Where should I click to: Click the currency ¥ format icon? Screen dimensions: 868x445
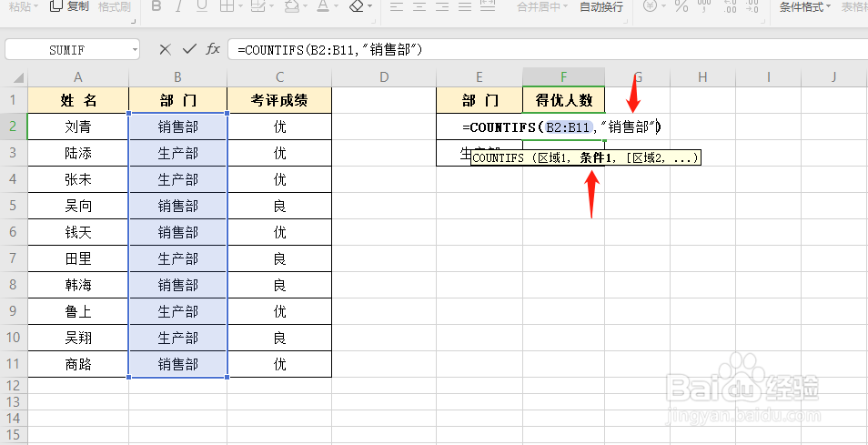pos(650,6)
